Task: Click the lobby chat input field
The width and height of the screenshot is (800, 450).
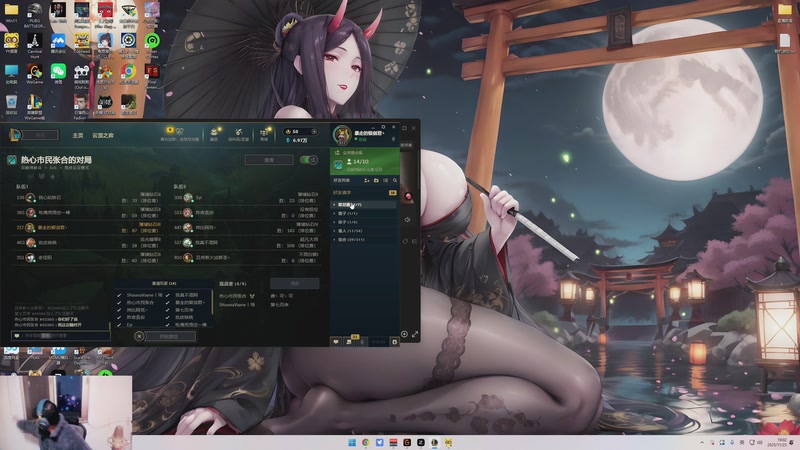Action: pyautogui.click(x=61, y=336)
